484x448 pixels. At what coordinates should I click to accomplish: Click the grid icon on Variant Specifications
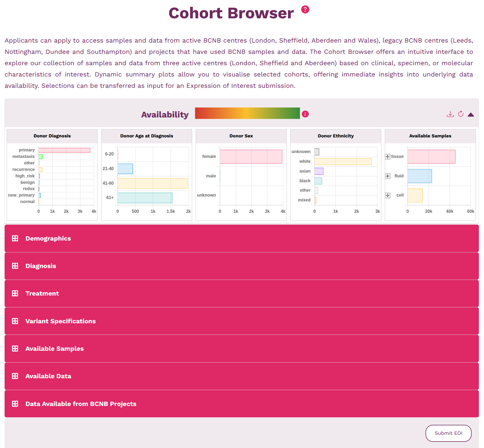pyautogui.click(x=15, y=321)
